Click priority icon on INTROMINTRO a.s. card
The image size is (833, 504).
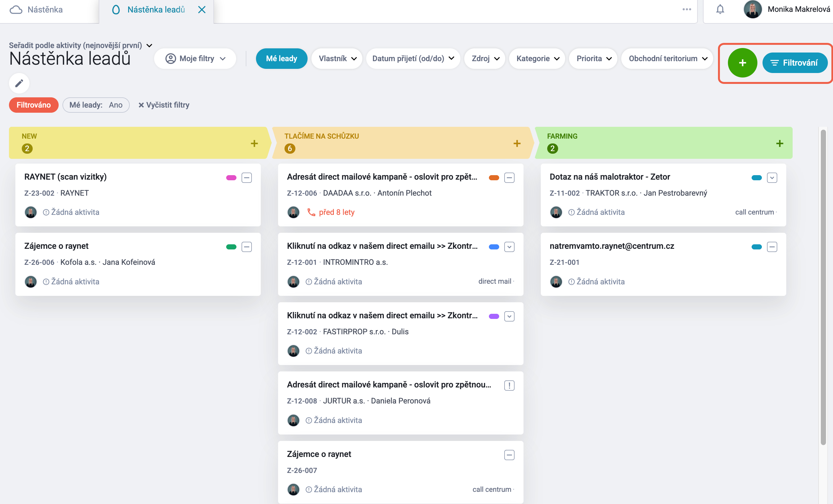click(x=509, y=247)
